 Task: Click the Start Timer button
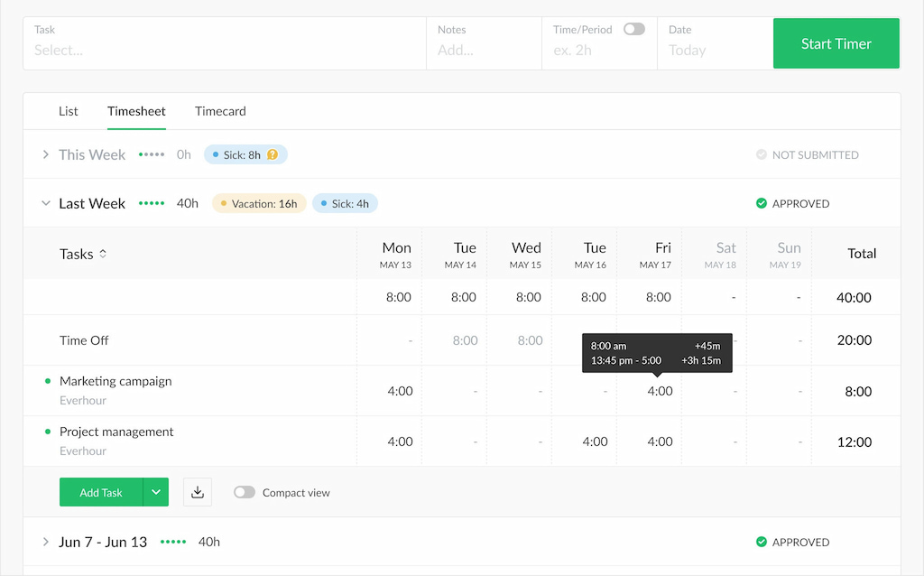point(836,42)
